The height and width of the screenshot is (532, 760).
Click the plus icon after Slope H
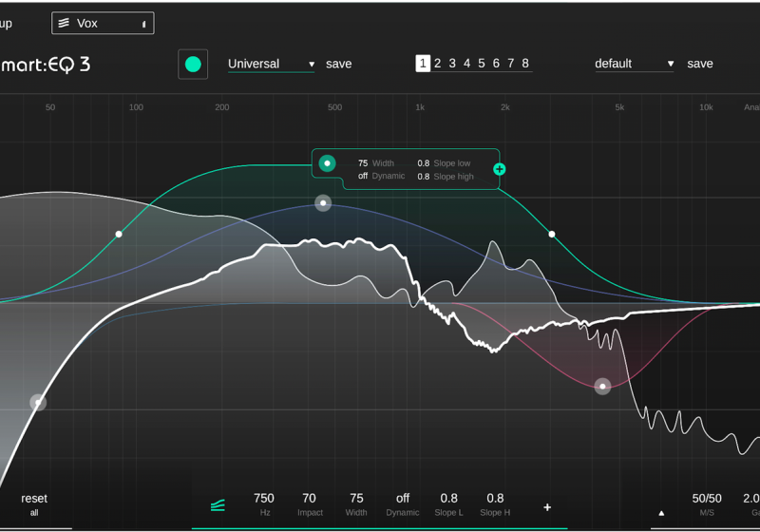point(547,507)
